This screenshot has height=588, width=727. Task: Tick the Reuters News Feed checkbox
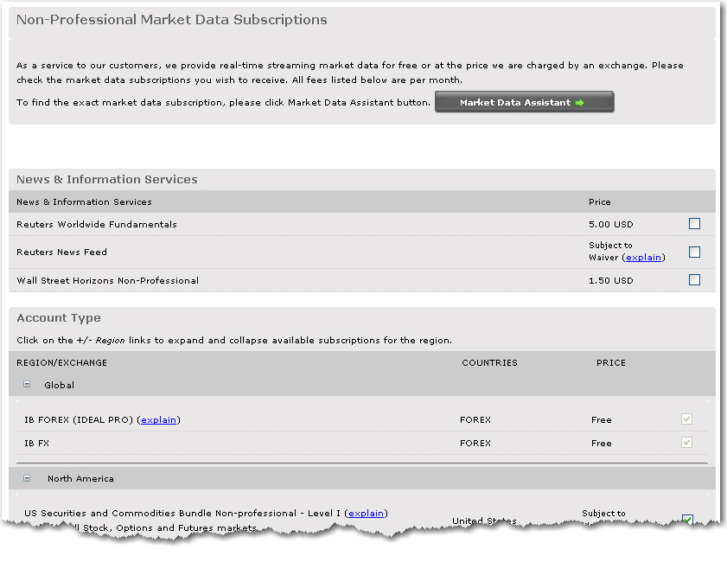(694, 252)
